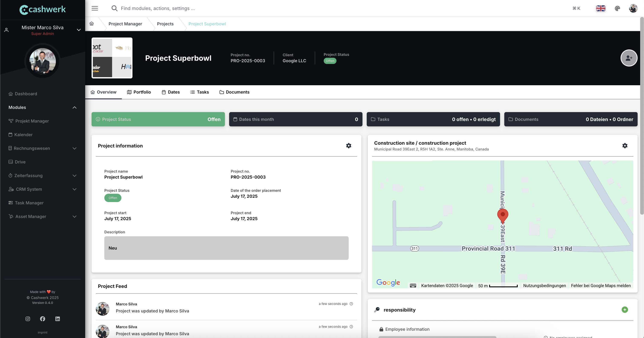The height and width of the screenshot is (338, 644).
Task: Click the page vertical scrollbar
Action: [x=642, y=116]
